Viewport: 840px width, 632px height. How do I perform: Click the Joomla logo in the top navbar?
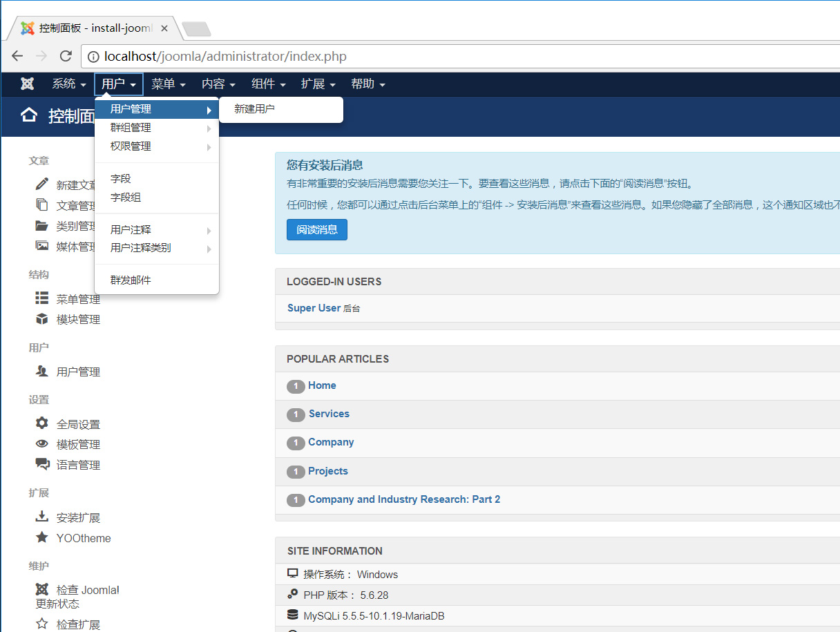coord(28,84)
